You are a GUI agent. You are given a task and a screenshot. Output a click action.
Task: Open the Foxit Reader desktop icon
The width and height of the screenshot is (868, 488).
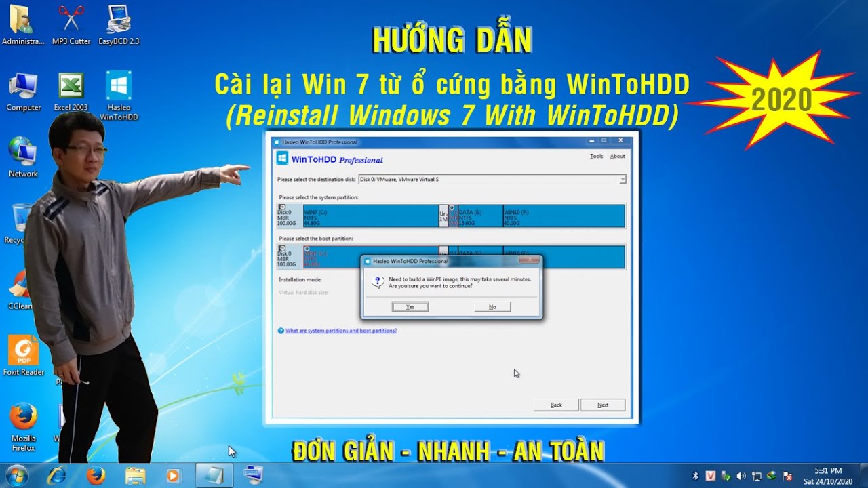23,356
